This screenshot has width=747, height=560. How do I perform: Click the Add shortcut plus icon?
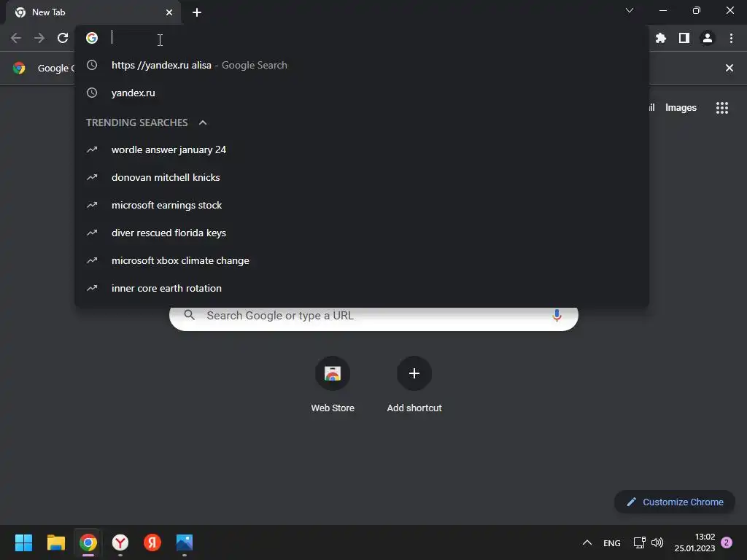(414, 373)
